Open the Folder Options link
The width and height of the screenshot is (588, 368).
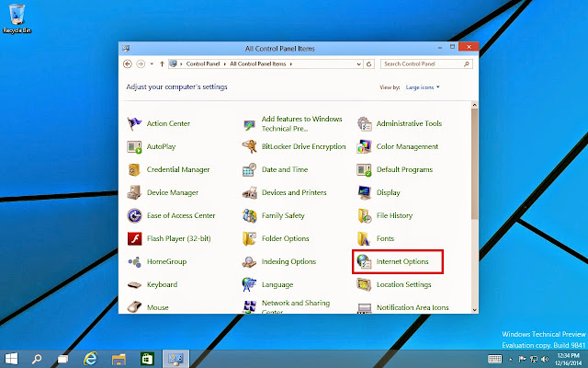(286, 238)
